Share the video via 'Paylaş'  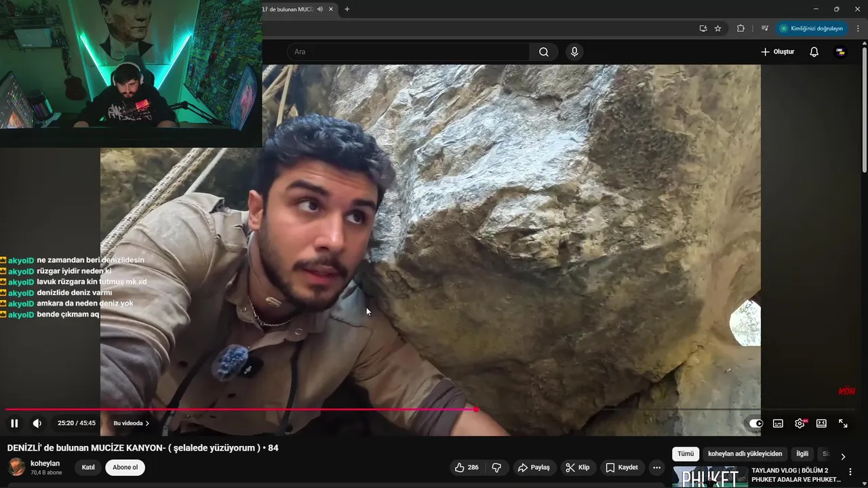point(534,468)
